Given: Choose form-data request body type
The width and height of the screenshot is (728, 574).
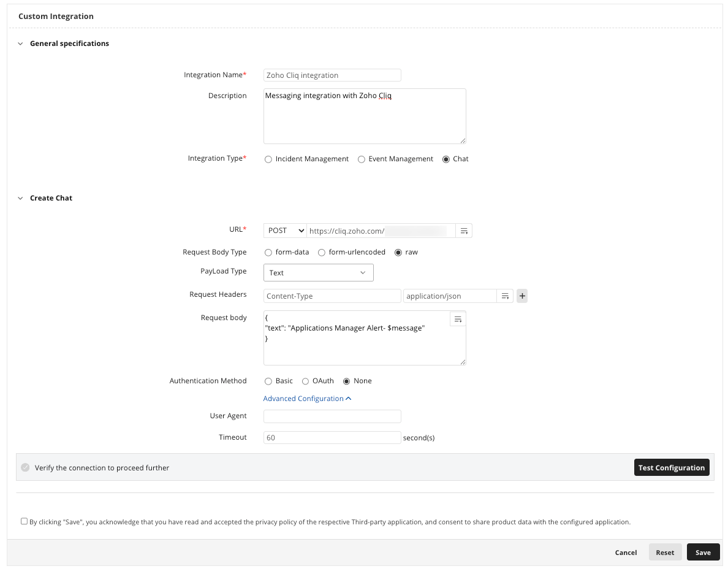Looking at the screenshot, I should tap(268, 253).
